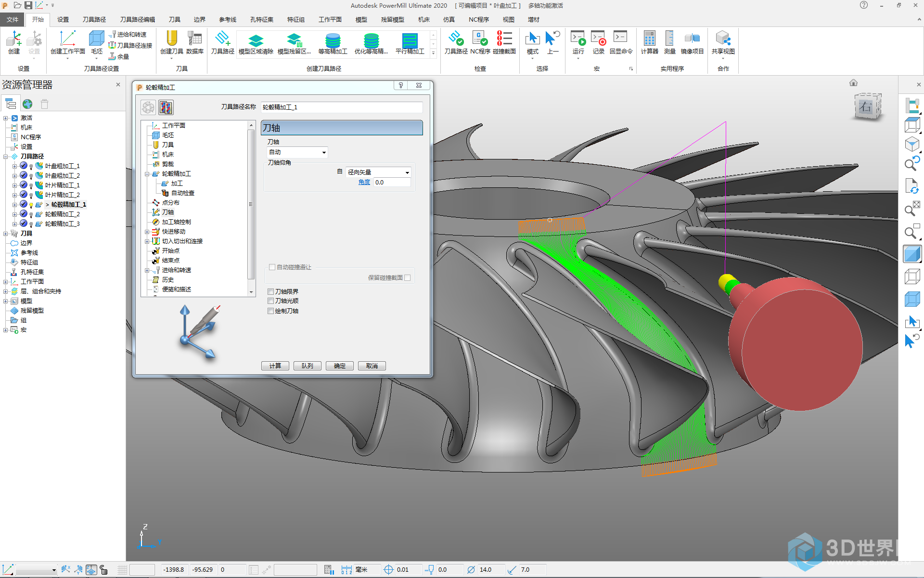Switch to the 视图 ribbon tab
The width and height of the screenshot is (924, 578).
click(x=508, y=19)
